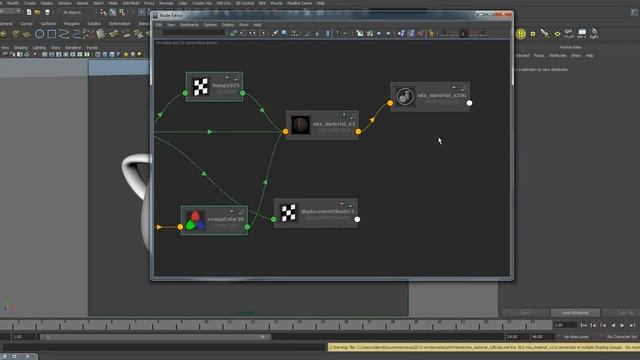The height and width of the screenshot is (360, 640).
Task: Click the New Scene icon
Action: pos(29,12)
